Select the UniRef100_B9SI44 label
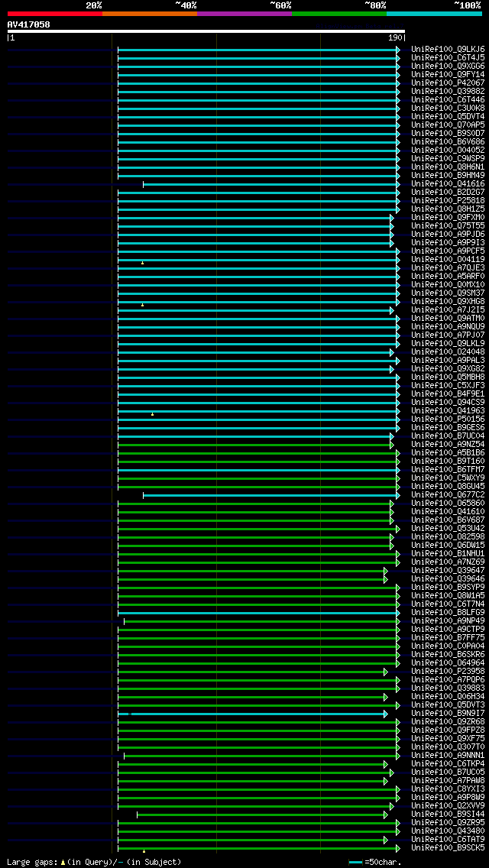Image resolution: width=489 pixels, height=868 pixels. (x=448, y=815)
